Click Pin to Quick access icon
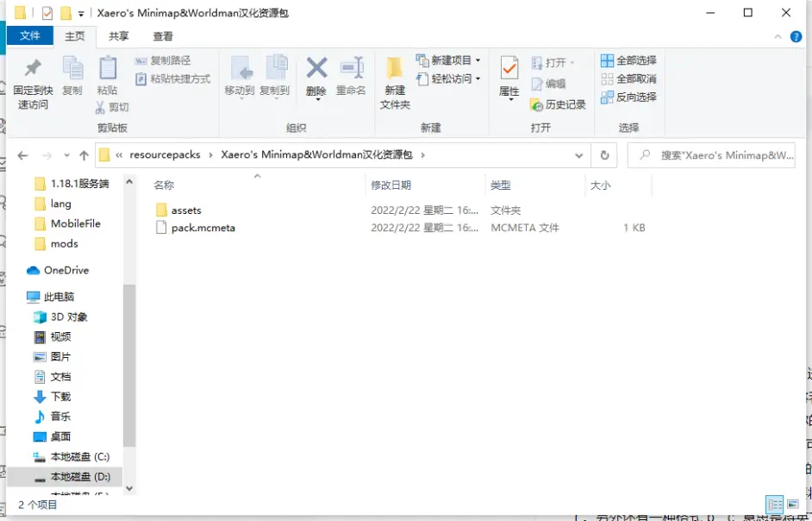The height and width of the screenshot is (521, 812). coord(33,68)
